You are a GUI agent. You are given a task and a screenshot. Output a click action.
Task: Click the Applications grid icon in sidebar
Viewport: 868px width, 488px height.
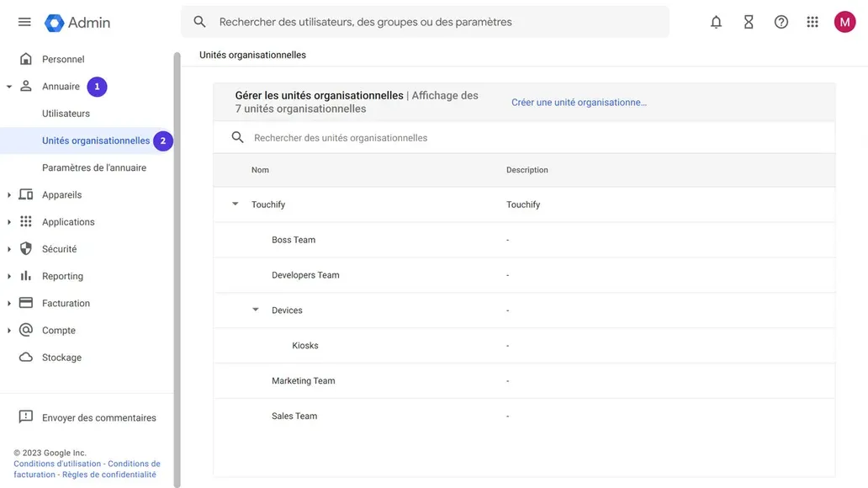point(26,221)
